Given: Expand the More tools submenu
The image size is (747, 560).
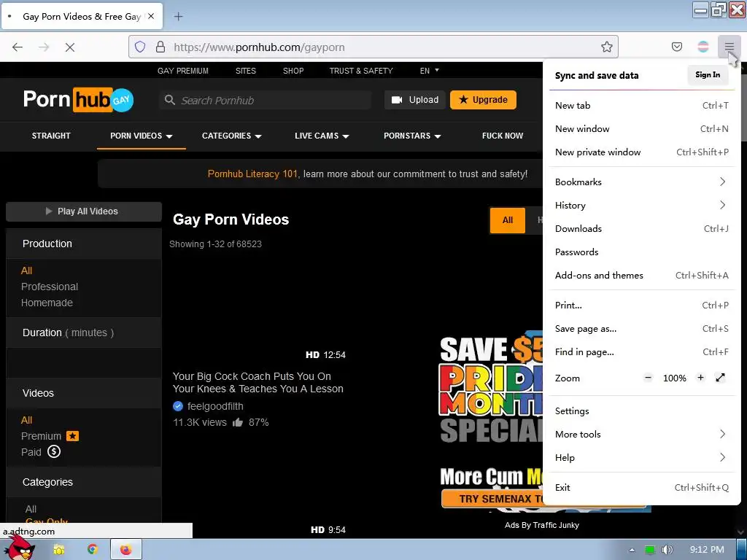Looking at the screenshot, I should 642,435.
